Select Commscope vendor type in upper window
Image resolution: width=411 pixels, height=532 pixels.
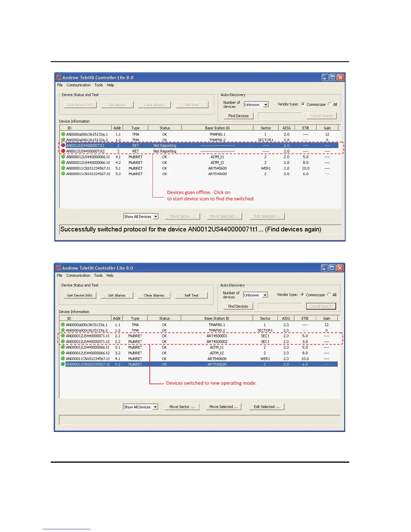[x=303, y=104]
